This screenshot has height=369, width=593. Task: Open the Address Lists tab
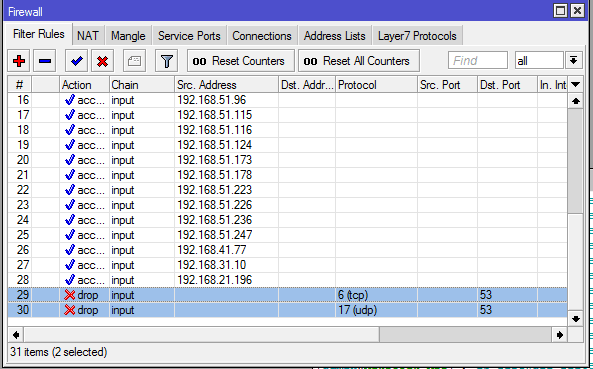click(335, 36)
